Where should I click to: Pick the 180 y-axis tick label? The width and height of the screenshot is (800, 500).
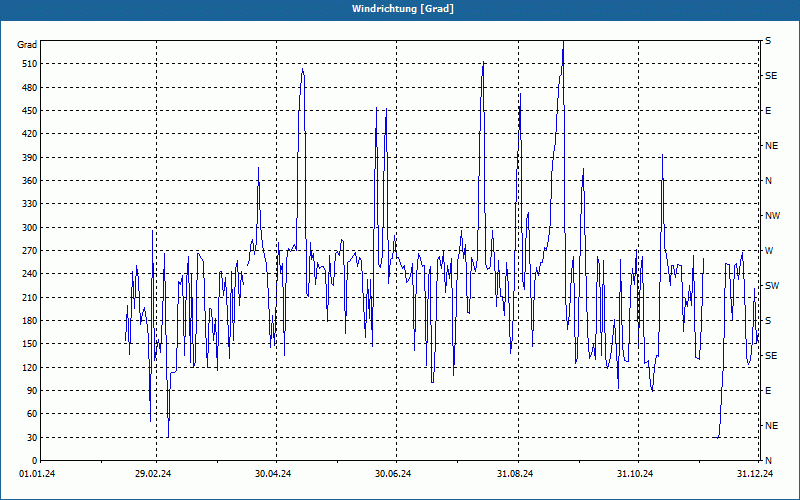[x=30, y=321]
